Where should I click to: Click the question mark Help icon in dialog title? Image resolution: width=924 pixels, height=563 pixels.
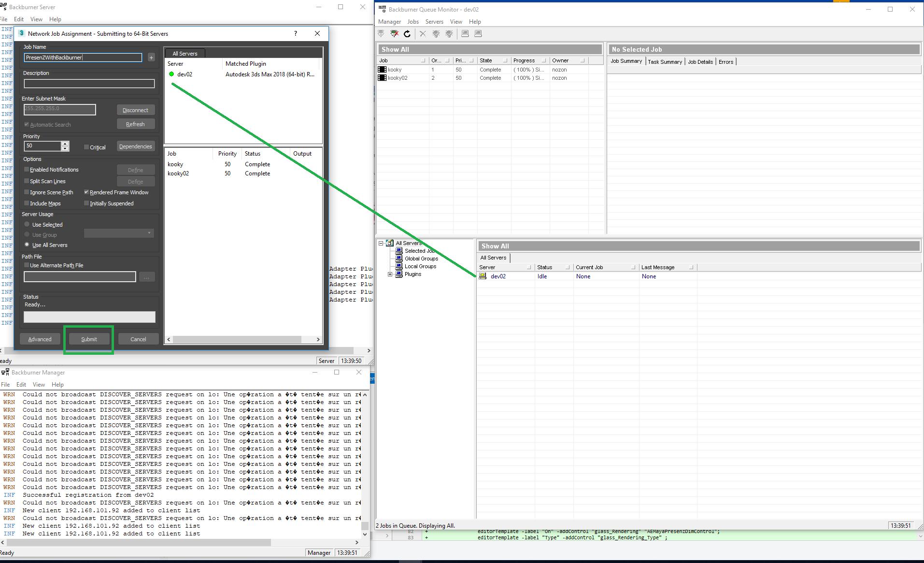[x=295, y=33]
